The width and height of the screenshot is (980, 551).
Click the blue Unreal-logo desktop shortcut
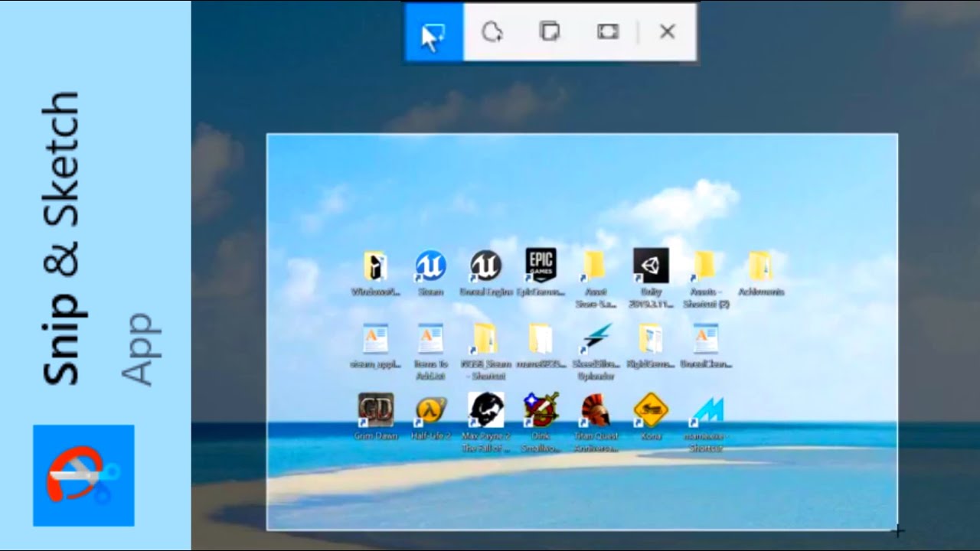[x=430, y=272]
